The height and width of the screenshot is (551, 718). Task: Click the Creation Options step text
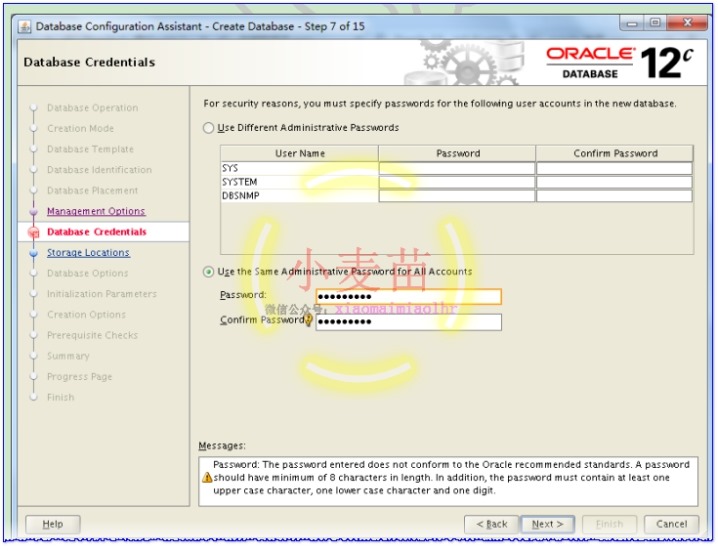(x=86, y=315)
